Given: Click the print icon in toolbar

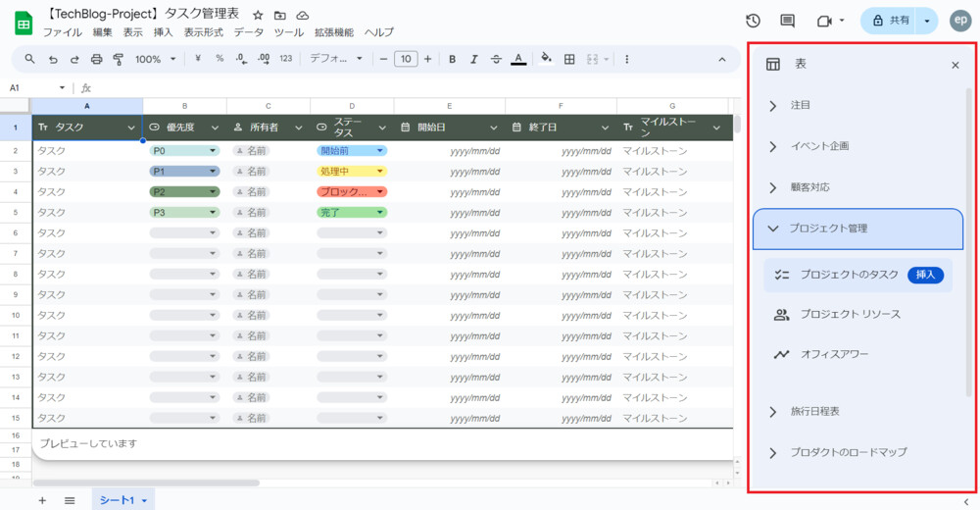Looking at the screenshot, I should 96,59.
